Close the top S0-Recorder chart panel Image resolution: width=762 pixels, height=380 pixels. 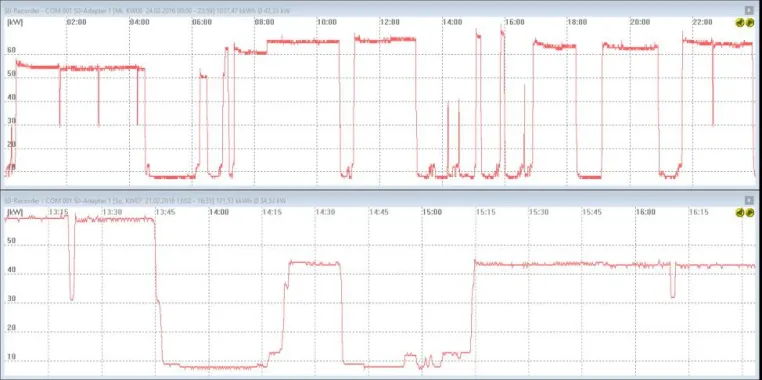pyautogui.click(x=749, y=10)
